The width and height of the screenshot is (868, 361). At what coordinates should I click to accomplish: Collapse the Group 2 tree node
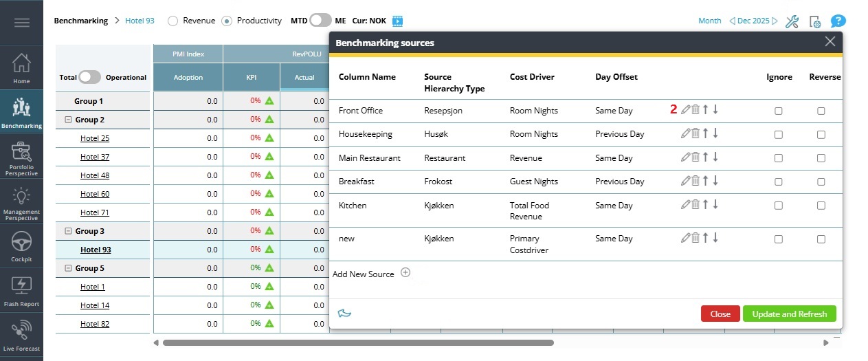coord(68,120)
